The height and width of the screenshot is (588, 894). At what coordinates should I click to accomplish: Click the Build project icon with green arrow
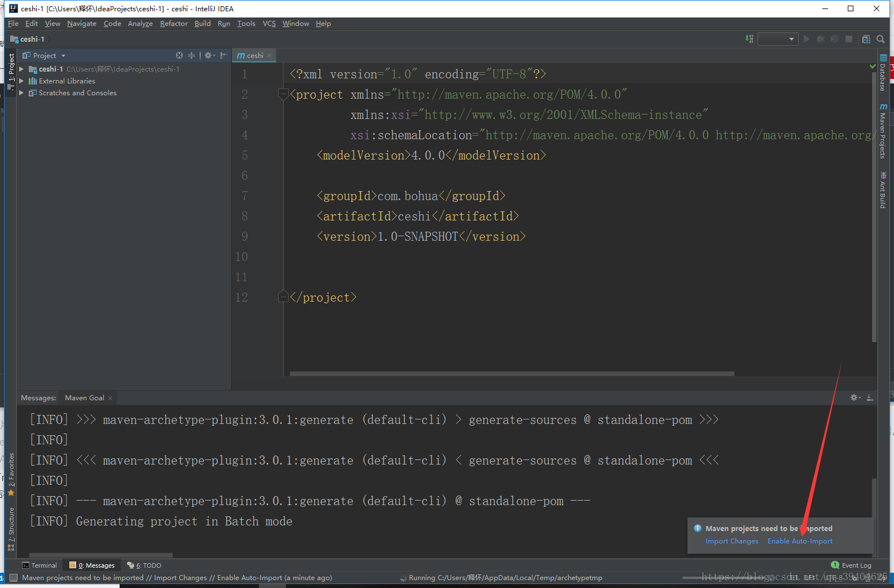point(749,39)
